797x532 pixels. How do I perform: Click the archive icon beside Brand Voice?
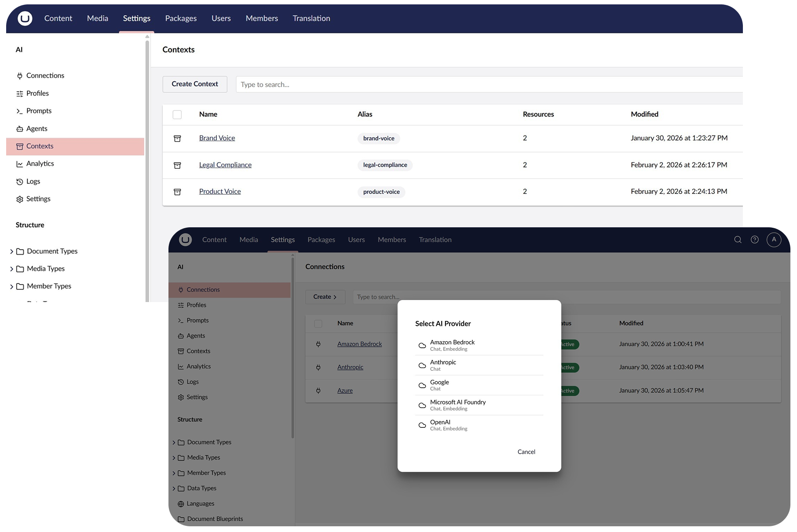click(178, 138)
